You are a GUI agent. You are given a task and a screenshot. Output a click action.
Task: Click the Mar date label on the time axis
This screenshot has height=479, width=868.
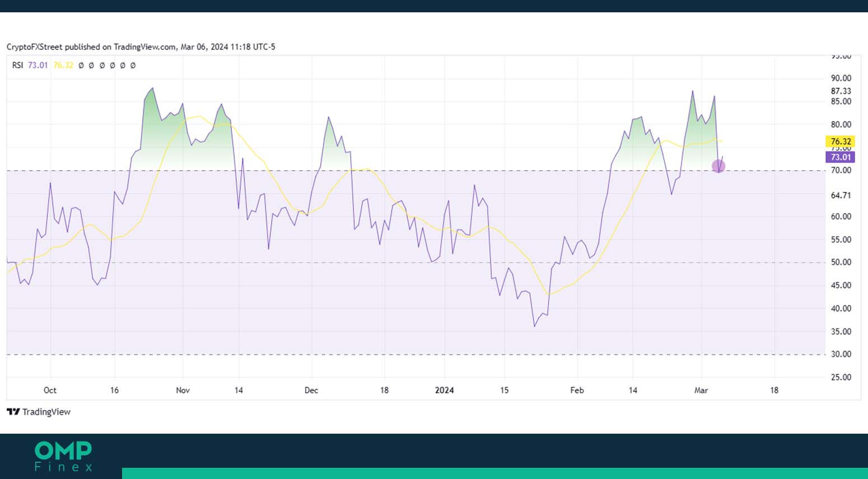coord(701,390)
